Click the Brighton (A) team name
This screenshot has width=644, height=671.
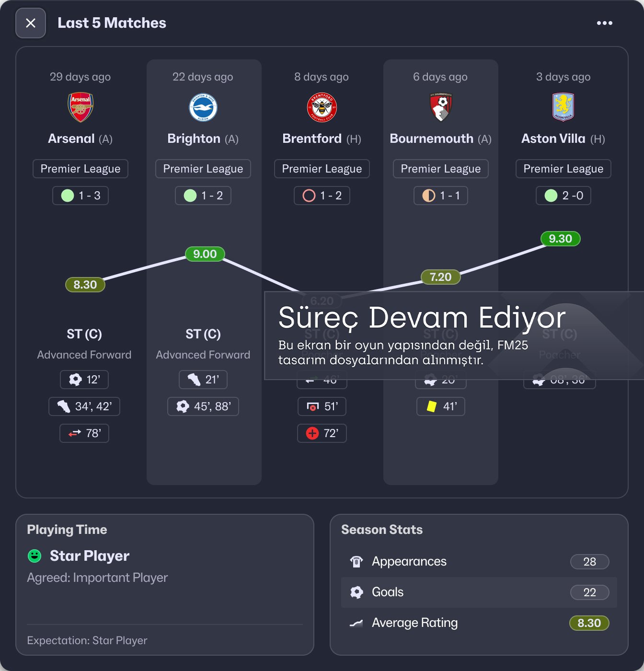[203, 139]
